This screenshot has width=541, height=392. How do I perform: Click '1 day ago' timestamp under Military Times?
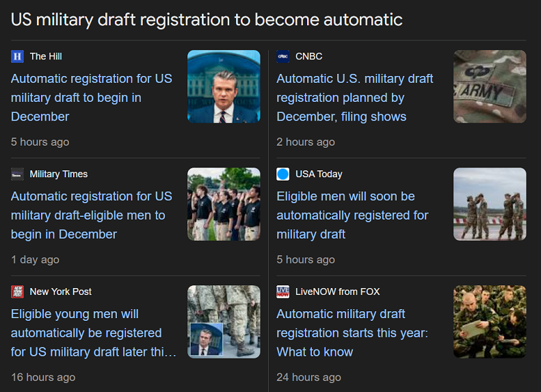35,259
